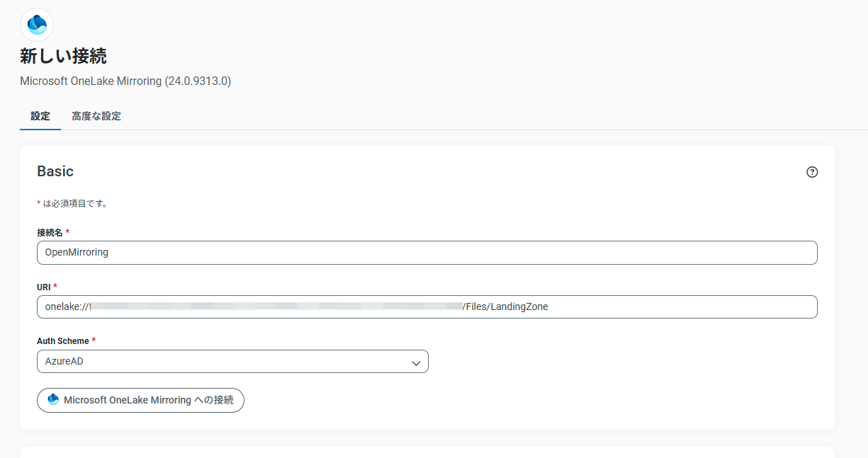Switch to the 高度な設定 tab
Viewport: 868px width, 458px height.
tap(96, 115)
